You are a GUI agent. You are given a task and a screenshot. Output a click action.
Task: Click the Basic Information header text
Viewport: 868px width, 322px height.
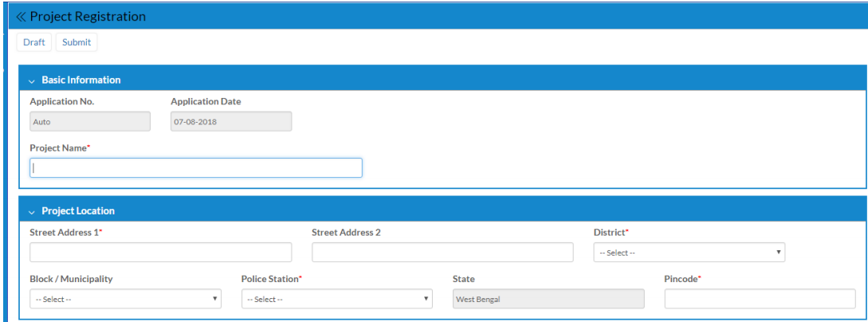point(81,80)
